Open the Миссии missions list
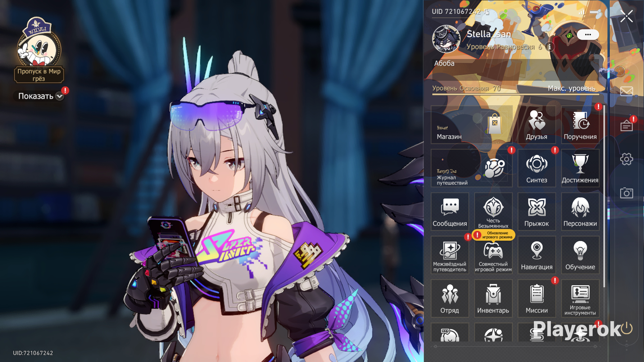Screen dimensions: 644x362 pyautogui.click(x=536, y=299)
